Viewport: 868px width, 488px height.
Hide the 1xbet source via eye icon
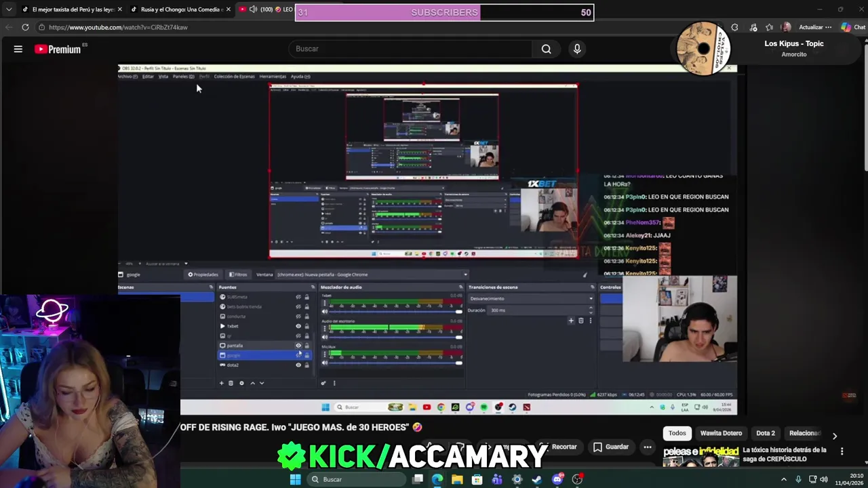[x=298, y=326]
